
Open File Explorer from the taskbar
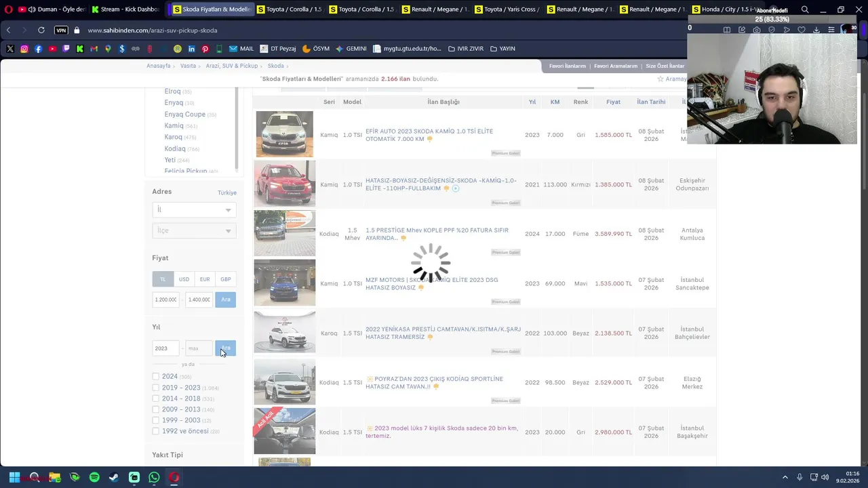pos(54,477)
